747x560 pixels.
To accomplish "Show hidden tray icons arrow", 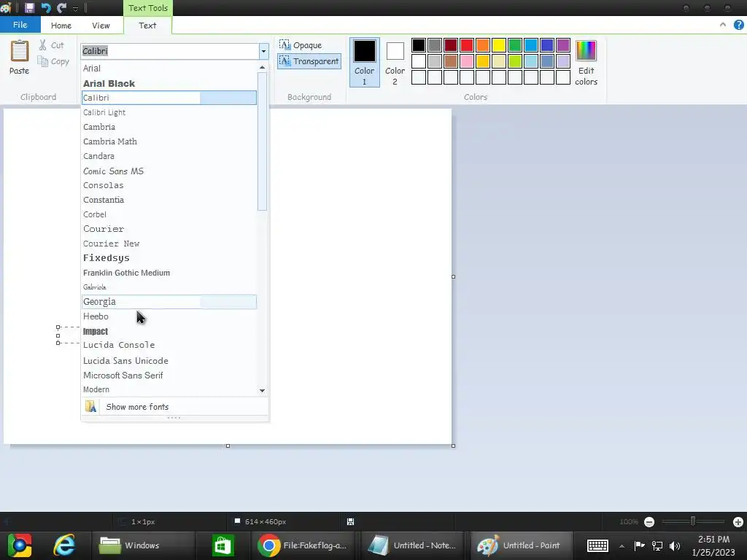I will (622, 546).
